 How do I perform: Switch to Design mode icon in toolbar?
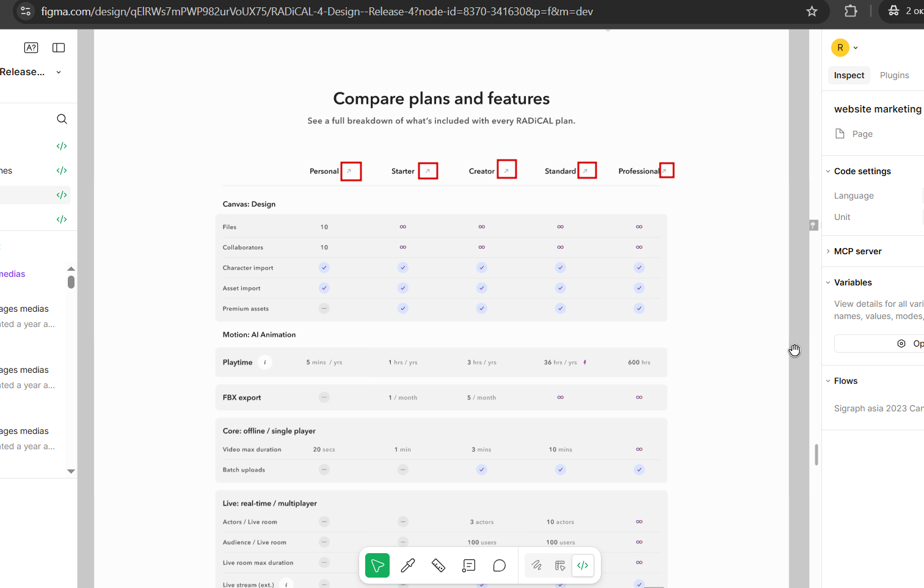pos(560,565)
